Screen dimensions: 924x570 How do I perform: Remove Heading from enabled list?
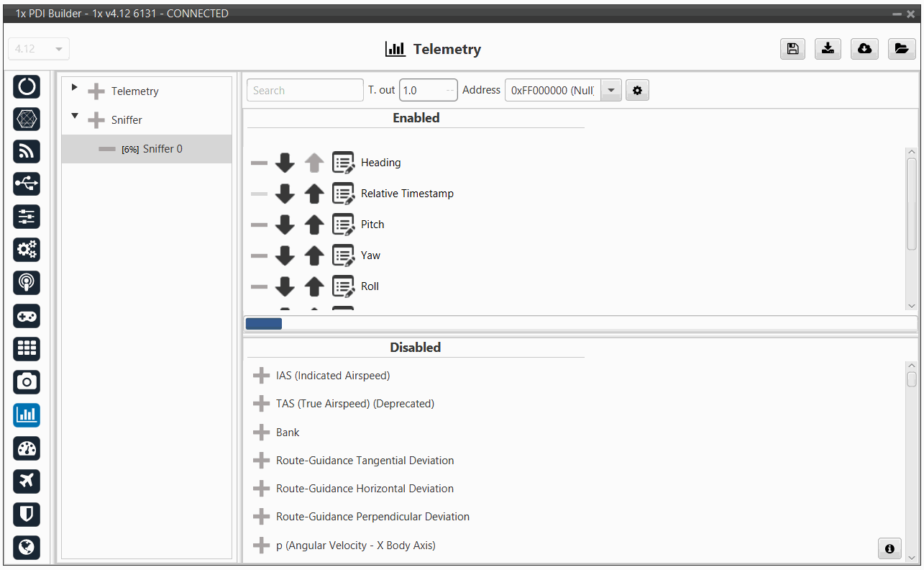point(259,163)
